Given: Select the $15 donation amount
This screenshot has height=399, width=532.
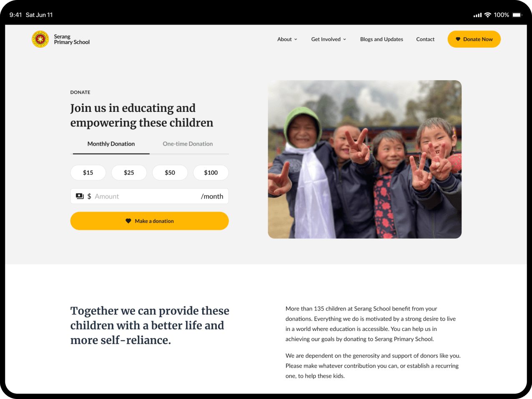Looking at the screenshot, I should pos(88,172).
